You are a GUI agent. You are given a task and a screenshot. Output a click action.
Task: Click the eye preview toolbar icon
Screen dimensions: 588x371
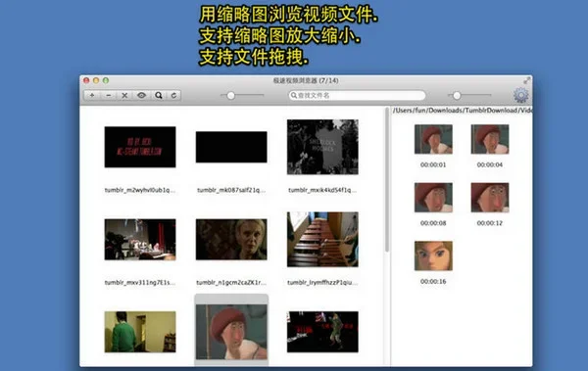click(x=141, y=95)
